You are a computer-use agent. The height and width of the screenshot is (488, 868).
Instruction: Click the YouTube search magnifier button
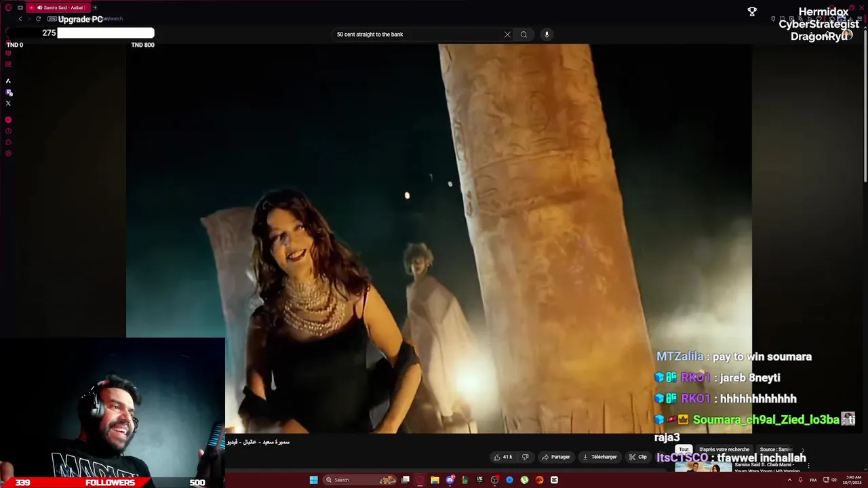(x=524, y=35)
